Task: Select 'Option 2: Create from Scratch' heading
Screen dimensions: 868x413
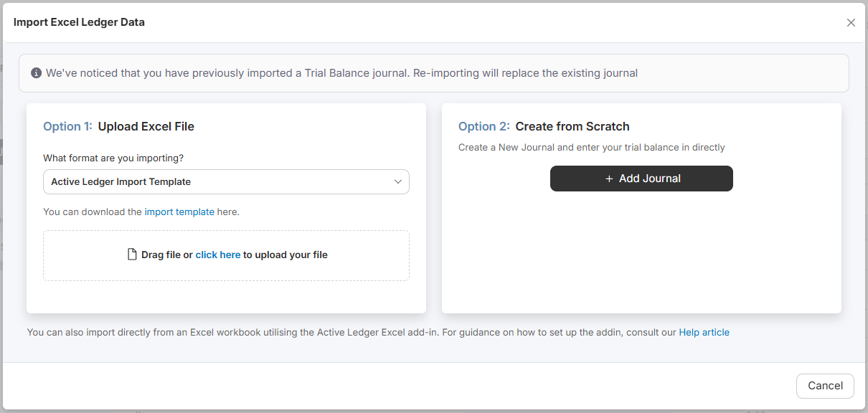Action: pyautogui.click(x=544, y=127)
